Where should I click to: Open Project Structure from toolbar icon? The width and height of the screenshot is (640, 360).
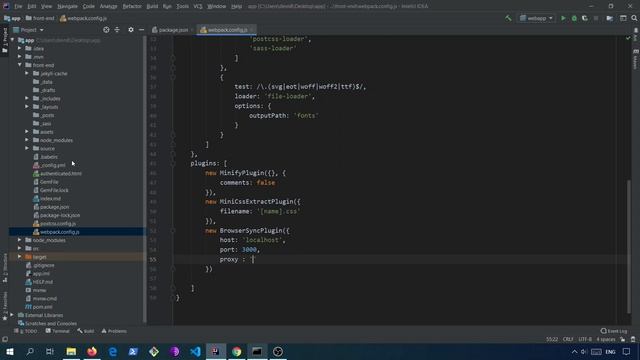tap(609, 18)
